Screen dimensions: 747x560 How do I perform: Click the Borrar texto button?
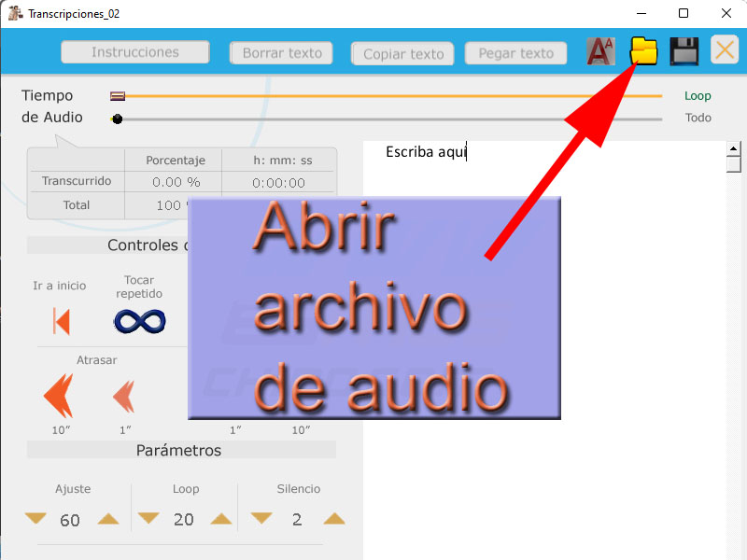(x=281, y=53)
